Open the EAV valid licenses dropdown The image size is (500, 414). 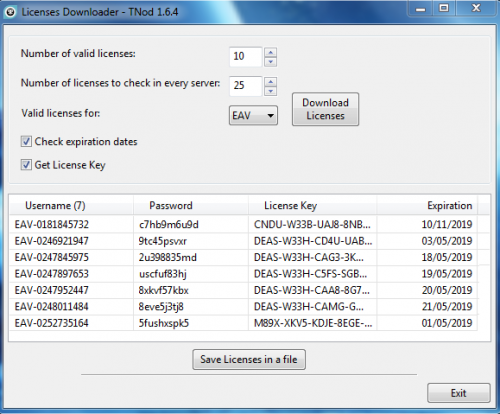pyautogui.click(x=253, y=116)
